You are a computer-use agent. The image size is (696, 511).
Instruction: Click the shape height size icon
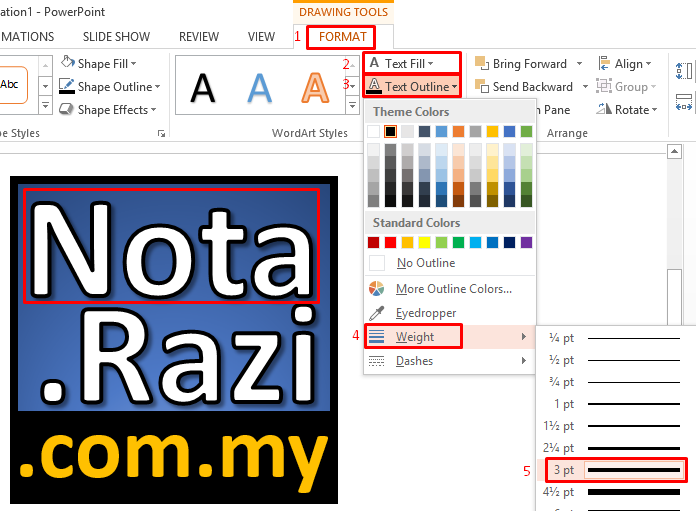(684, 71)
